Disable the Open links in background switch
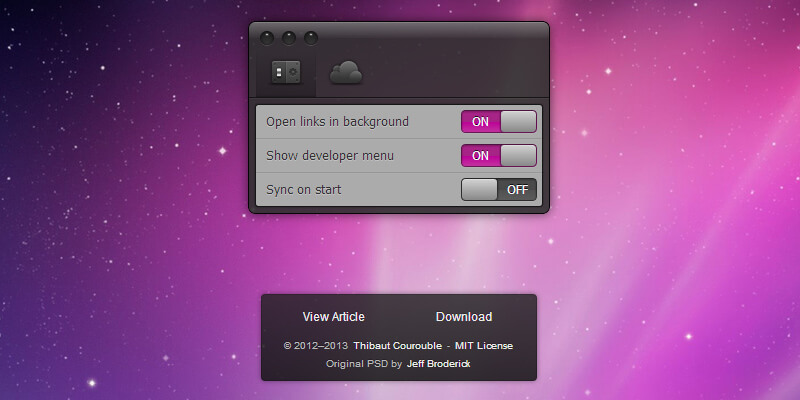The width and height of the screenshot is (800, 400). 499,122
